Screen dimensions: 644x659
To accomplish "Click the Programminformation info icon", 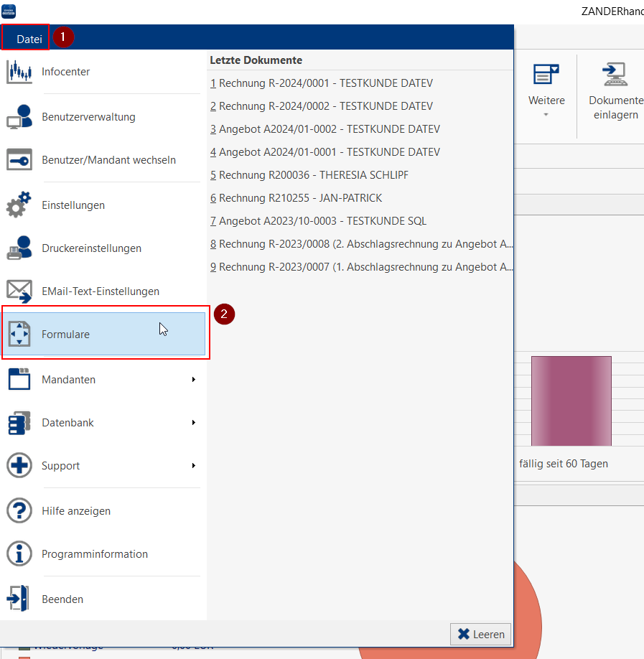I will [x=19, y=554].
